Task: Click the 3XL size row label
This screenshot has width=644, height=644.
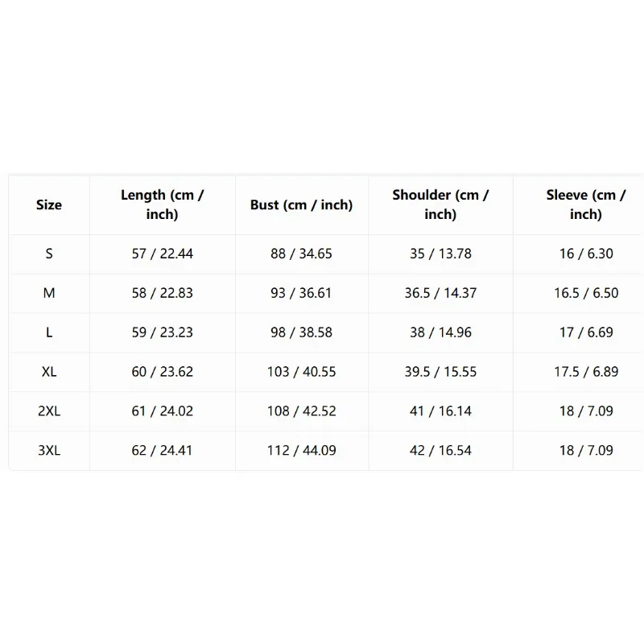Action: 49,451
